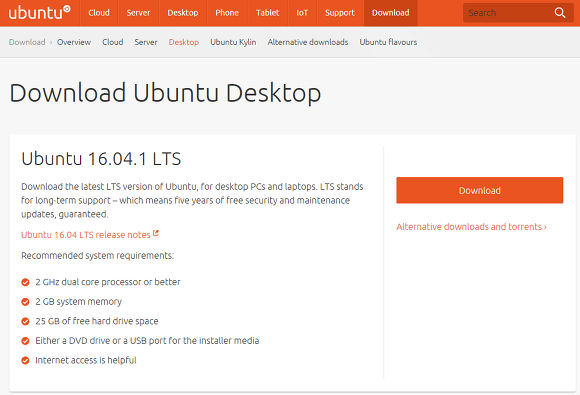Open Ubuntu 16.04 LTS release notes link
The image size is (580, 395).
coord(86,235)
